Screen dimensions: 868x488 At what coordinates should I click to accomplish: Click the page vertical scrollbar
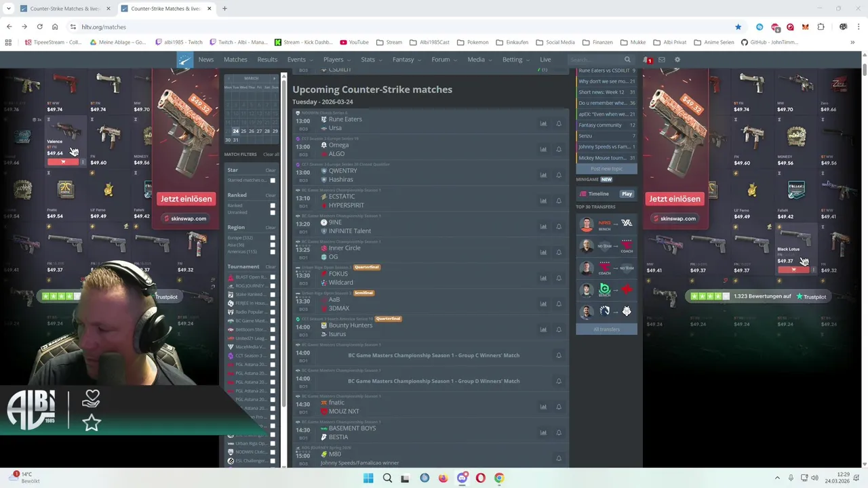(x=864, y=70)
